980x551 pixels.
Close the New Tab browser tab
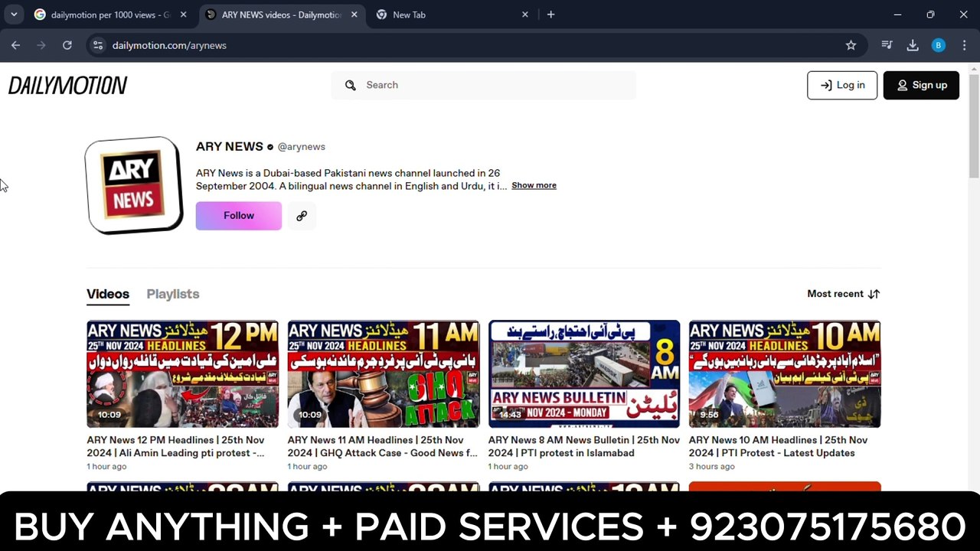pos(525,15)
